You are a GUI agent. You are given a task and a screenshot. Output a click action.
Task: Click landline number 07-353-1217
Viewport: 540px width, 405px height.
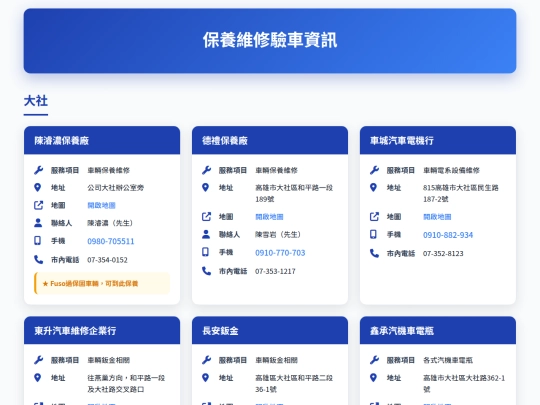coord(275,271)
